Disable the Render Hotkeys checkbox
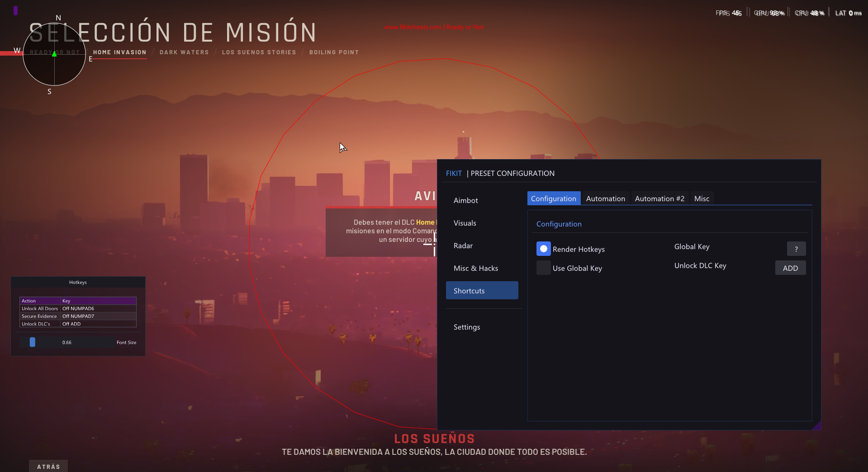The height and width of the screenshot is (472, 868). pyautogui.click(x=543, y=249)
